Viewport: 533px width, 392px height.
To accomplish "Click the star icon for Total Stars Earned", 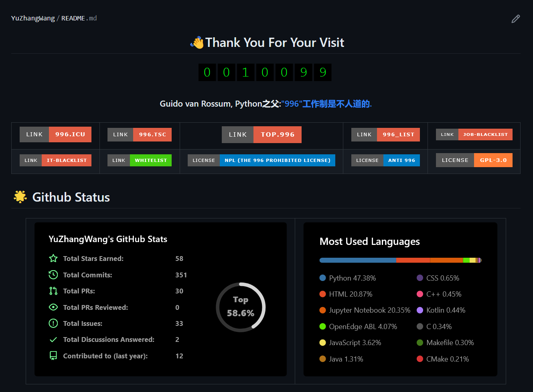I will coord(53,259).
